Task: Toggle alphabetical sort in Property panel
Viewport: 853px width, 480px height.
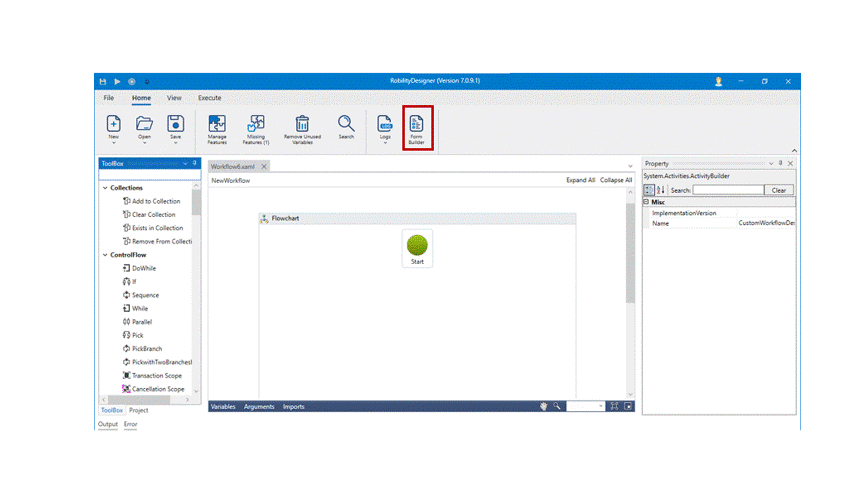Action: pyautogui.click(x=661, y=190)
